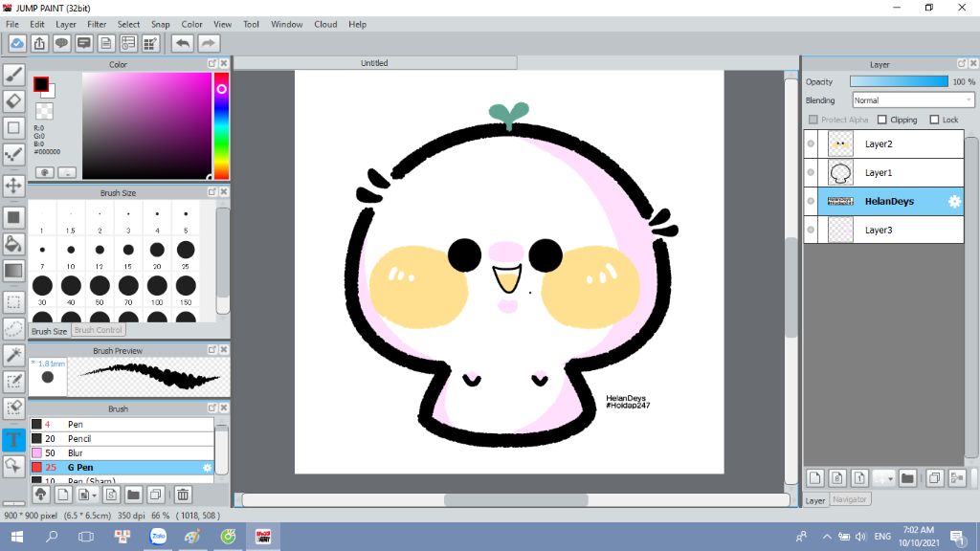Viewport: 980px width, 551px height.
Task: Click the brush cloud download icon
Action: tap(40, 495)
